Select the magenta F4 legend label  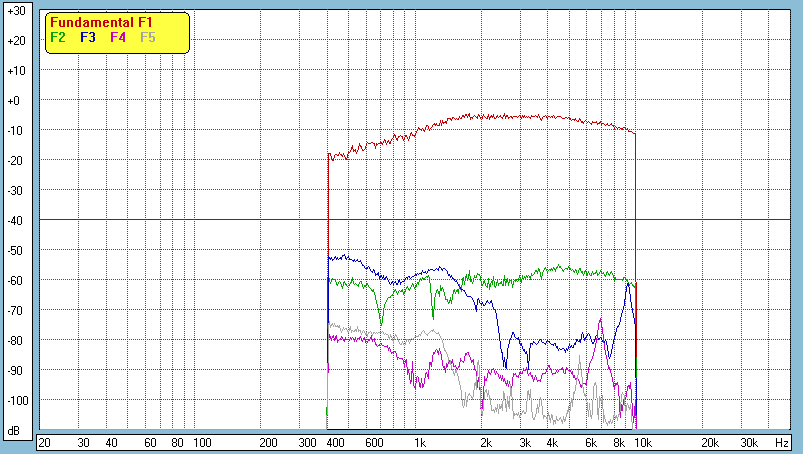coord(118,37)
